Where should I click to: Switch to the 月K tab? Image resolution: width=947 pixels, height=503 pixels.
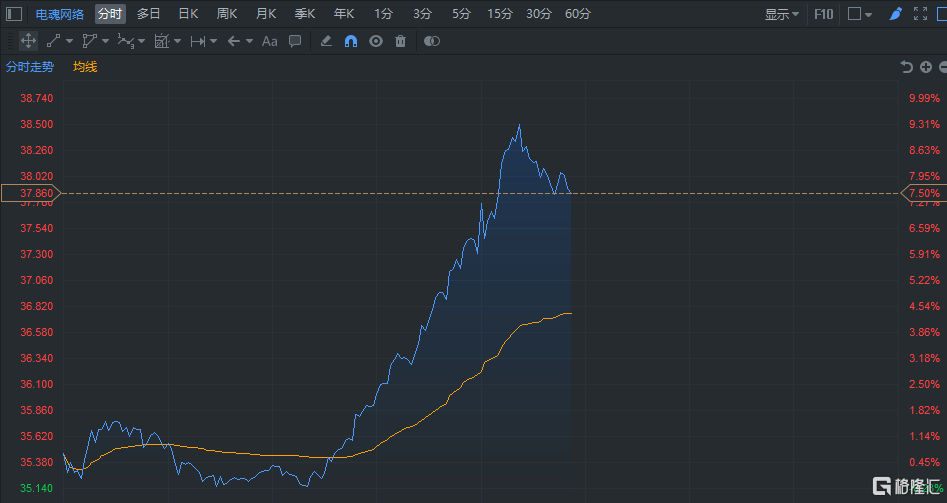point(266,14)
